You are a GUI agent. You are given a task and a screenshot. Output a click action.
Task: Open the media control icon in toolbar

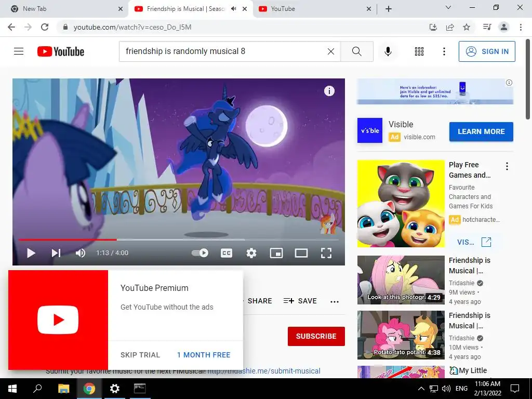[x=487, y=27]
